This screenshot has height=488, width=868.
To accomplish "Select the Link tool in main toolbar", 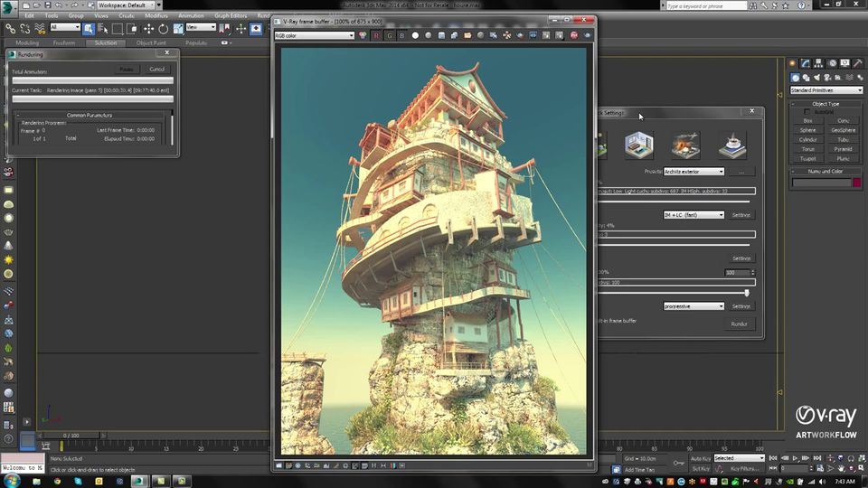I will (11, 28).
